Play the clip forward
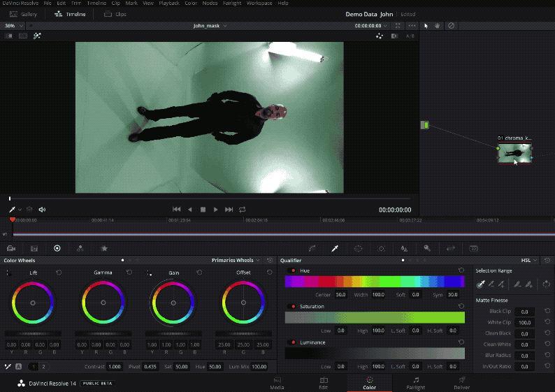555x392 pixels. pyautogui.click(x=215, y=210)
